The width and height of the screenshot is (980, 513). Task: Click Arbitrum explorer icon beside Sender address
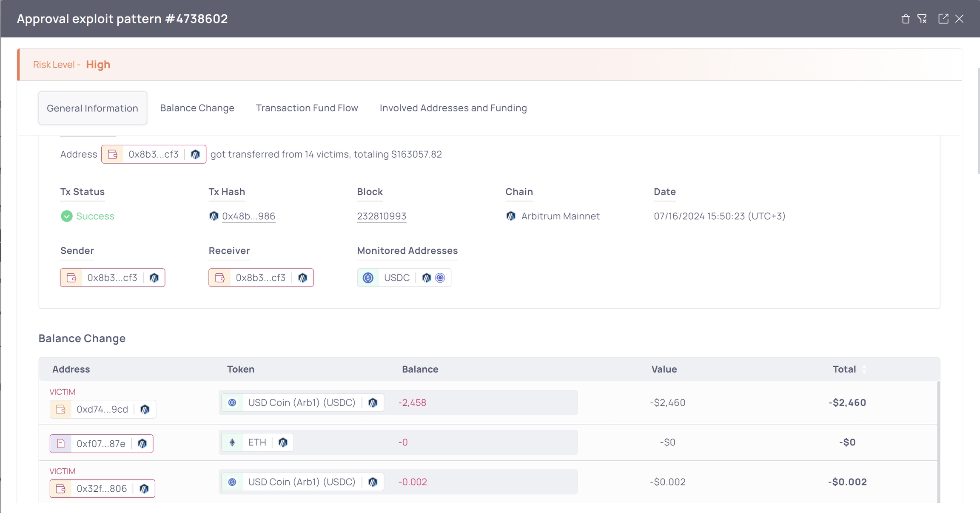click(x=154, y=278)
